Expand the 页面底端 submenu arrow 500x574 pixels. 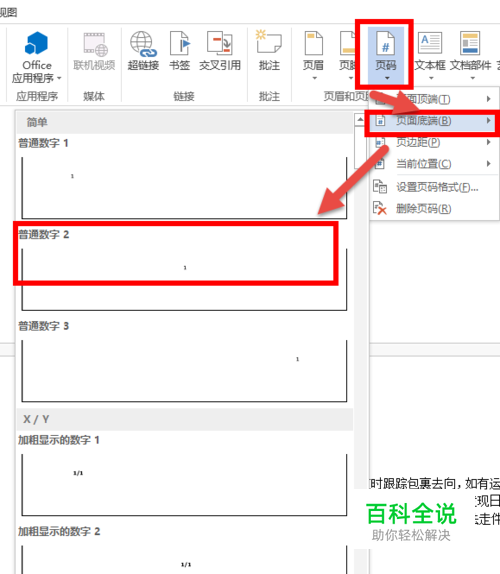(x=489, y=120)
